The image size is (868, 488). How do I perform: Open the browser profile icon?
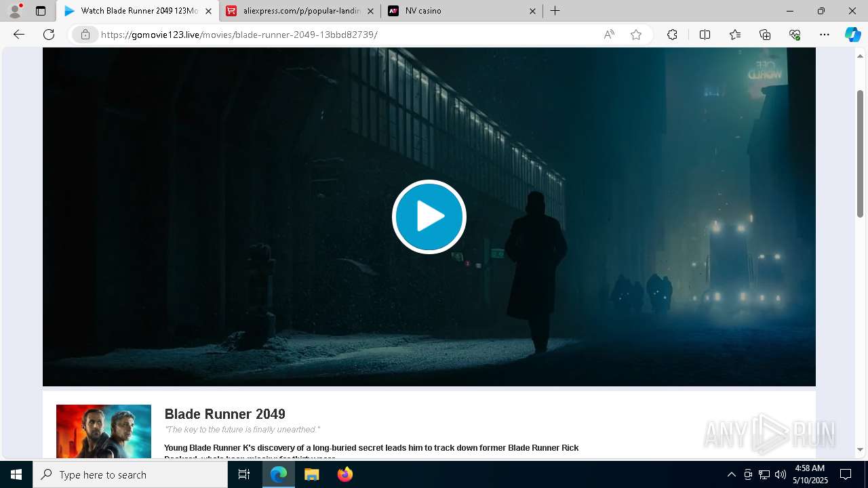14,11
